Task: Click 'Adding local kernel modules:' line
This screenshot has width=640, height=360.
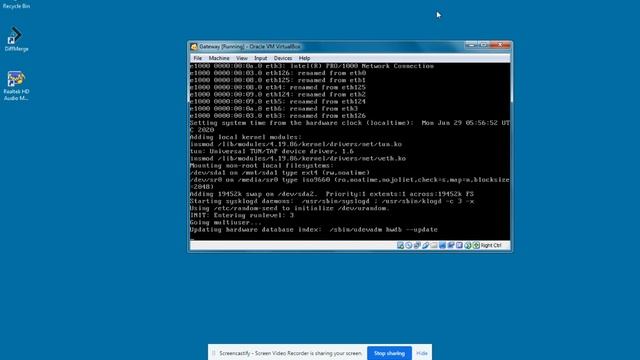Action: [x=246, y=137]
